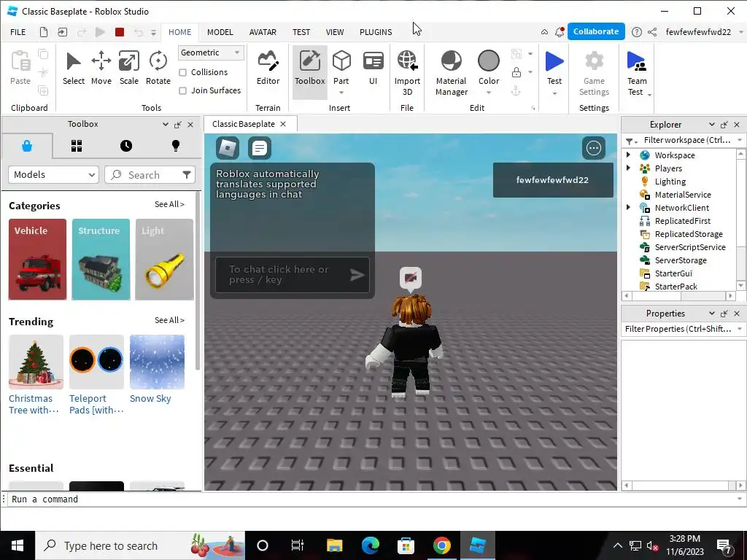The width and height of the screenshot is (747, 560).
Task: Switch to the VIEW ribbon tab
Action: pos(334,32)
